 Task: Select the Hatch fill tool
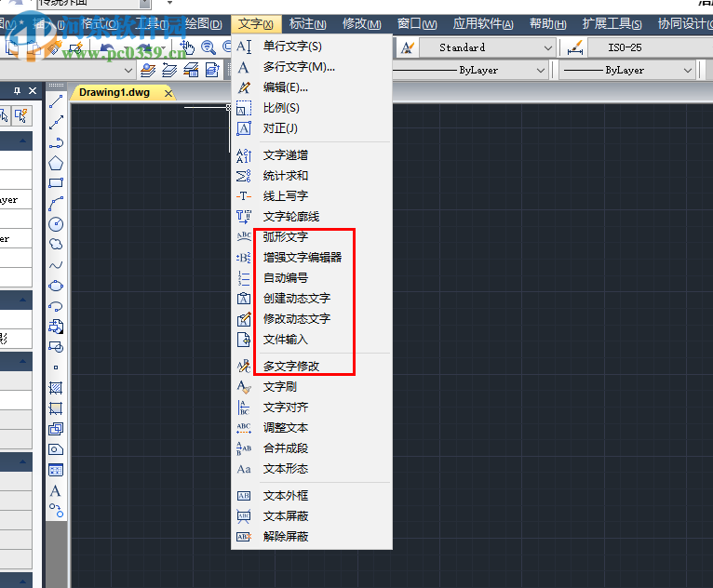[56, 388]
